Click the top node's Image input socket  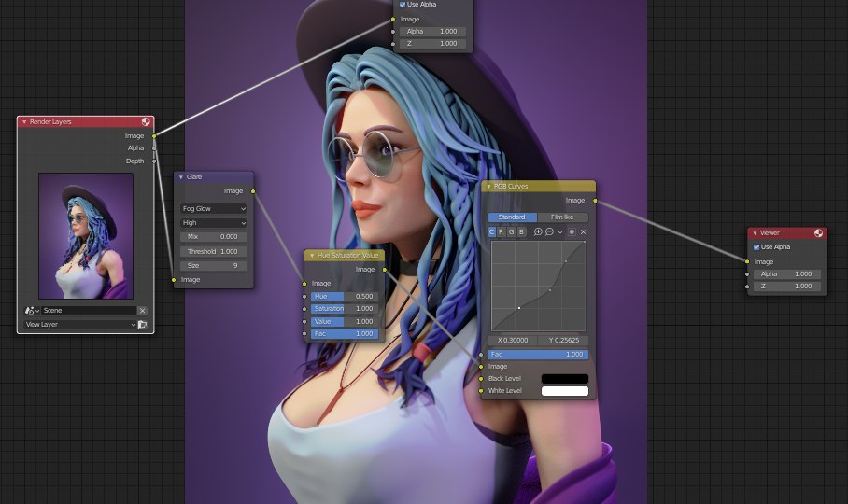point(393,20)
